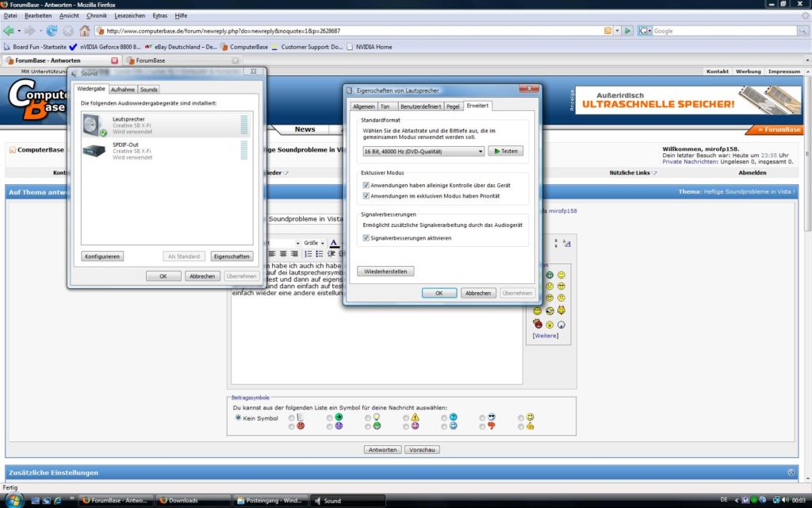Select the warning triangle post symbol radio

pyautogui.click(x=406, y=418)
